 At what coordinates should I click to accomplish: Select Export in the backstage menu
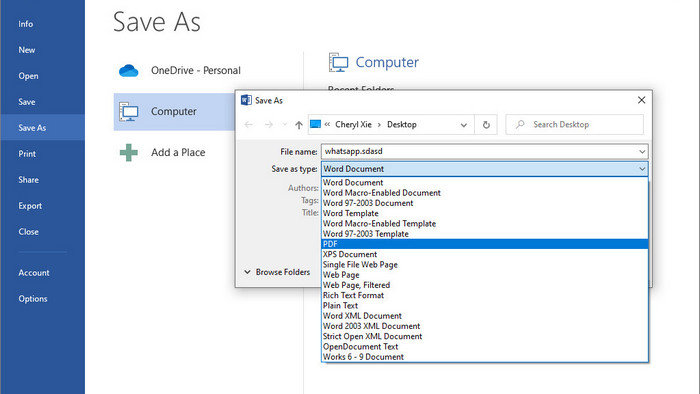coord(30,205)
